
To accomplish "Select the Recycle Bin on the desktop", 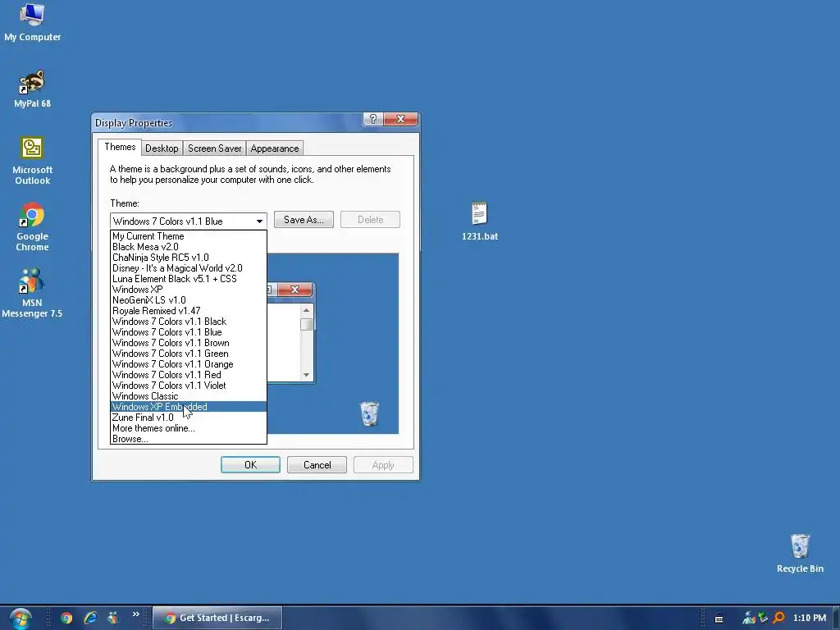I will [x=800, y=554].
